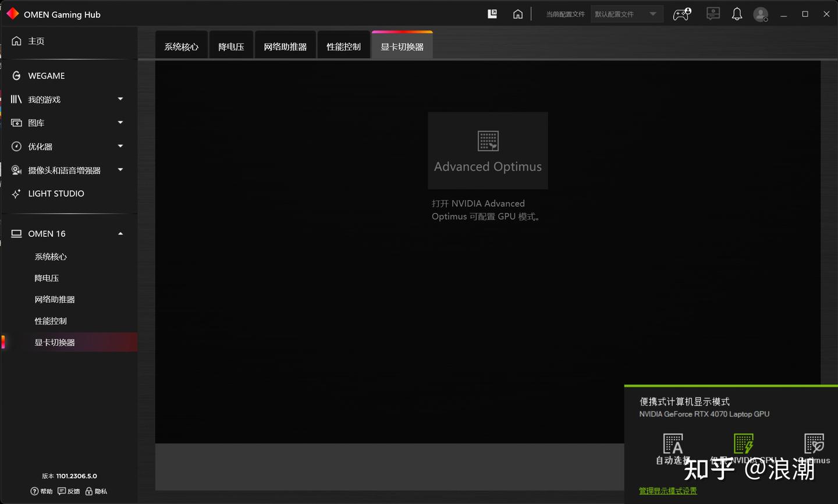The image size is (838, 504).
Task: Click the 打开 NVIDIA Advanced Optimus description text
Action: 487,210
